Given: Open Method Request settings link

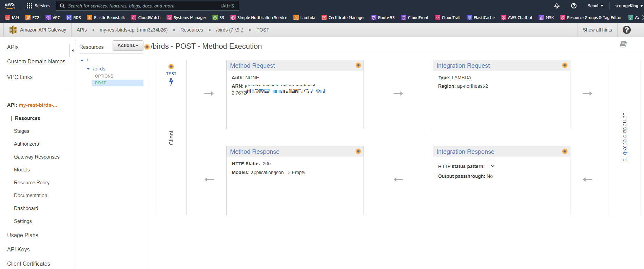Looking at the screenshot, I should (x=252, y=66).
